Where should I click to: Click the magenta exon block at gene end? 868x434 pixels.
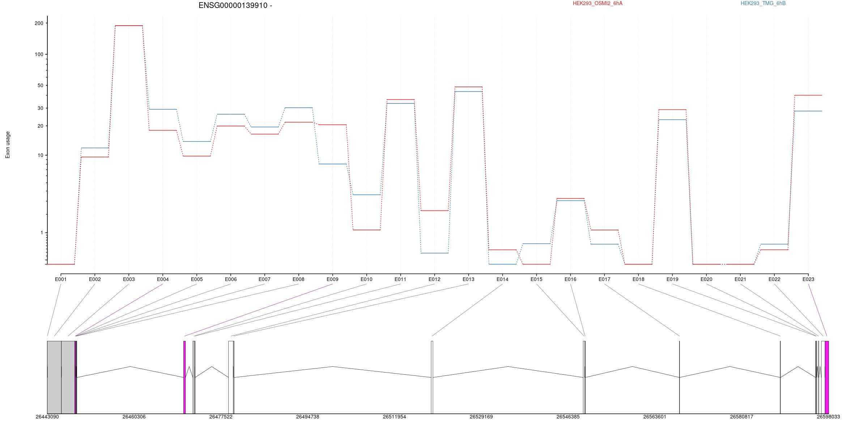click(827, 377)
